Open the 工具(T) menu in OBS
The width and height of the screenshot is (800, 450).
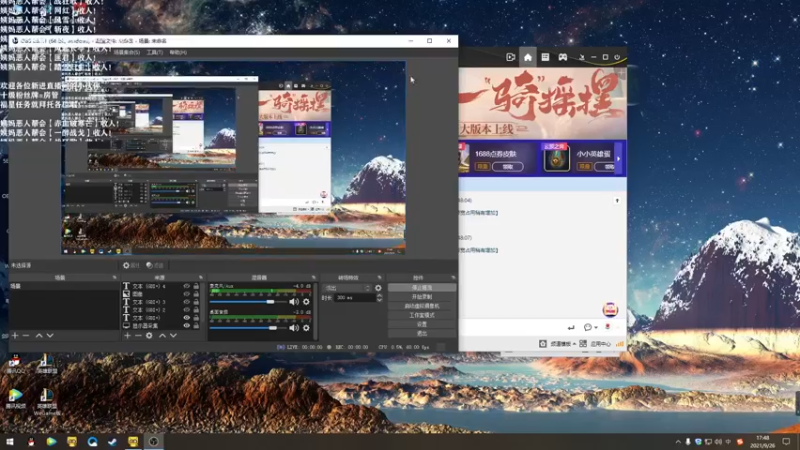pos(155,53)
